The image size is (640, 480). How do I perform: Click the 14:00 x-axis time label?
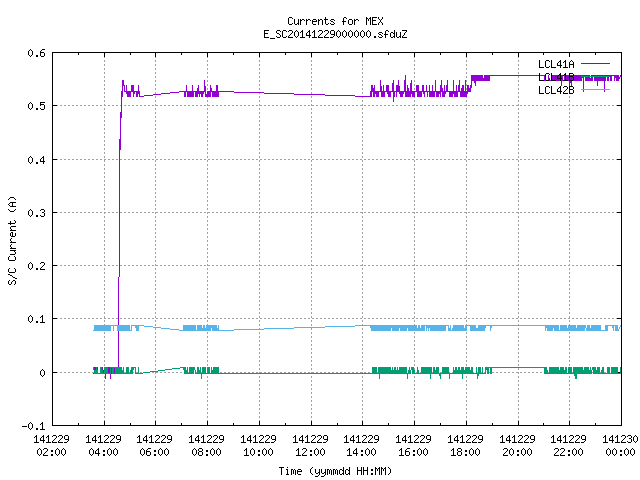pos(362,452)
